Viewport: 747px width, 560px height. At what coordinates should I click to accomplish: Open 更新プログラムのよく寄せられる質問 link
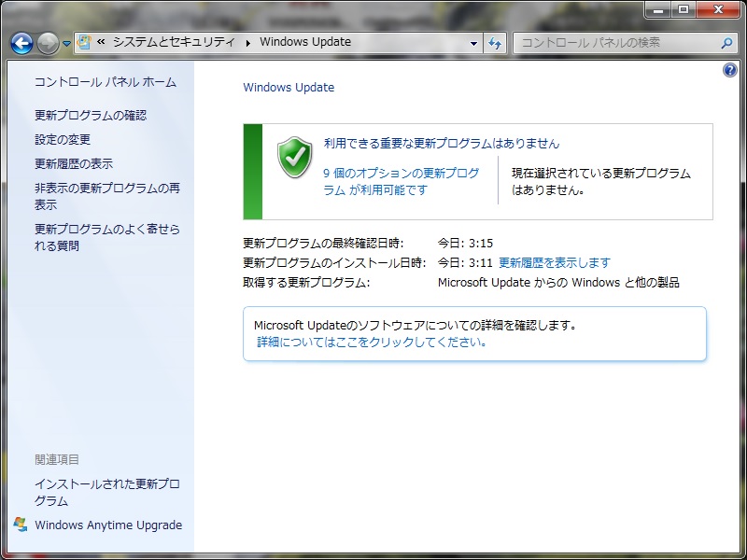[x=107, y=237]
